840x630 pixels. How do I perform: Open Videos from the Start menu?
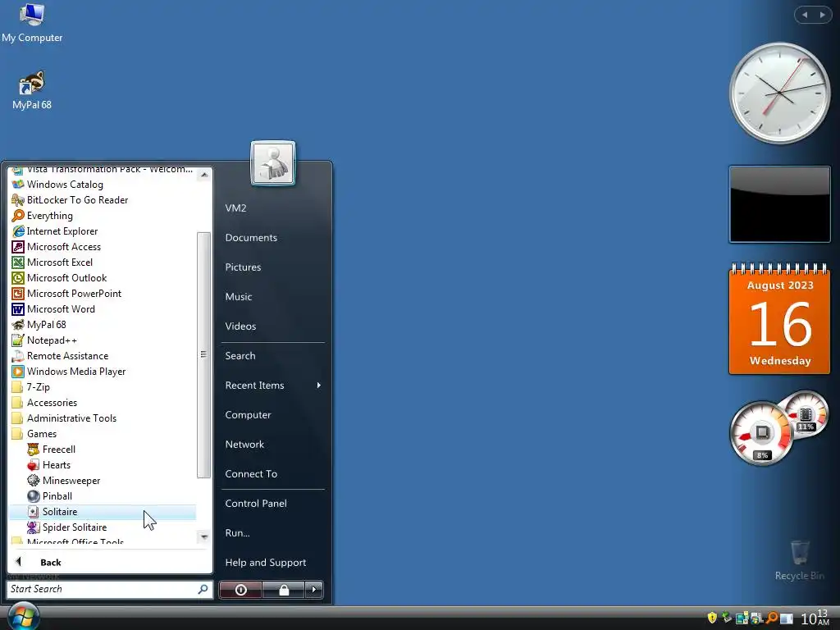point(240,326)
